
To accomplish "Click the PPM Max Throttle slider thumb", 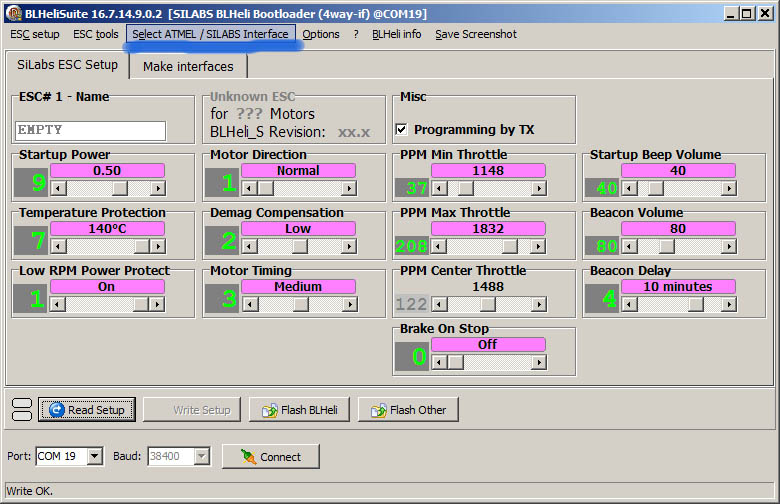I will pyautogui.click(x=510, y=246).
